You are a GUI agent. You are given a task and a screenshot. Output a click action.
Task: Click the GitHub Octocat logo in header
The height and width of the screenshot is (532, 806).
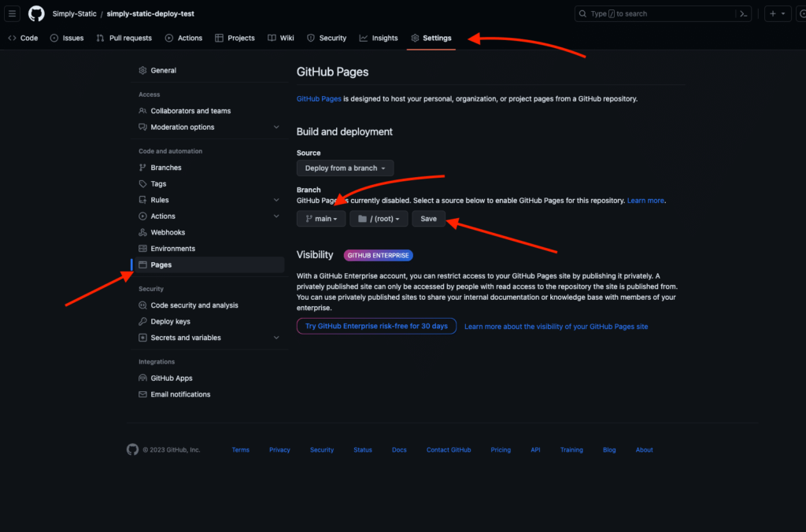click(x=36, y=14)
